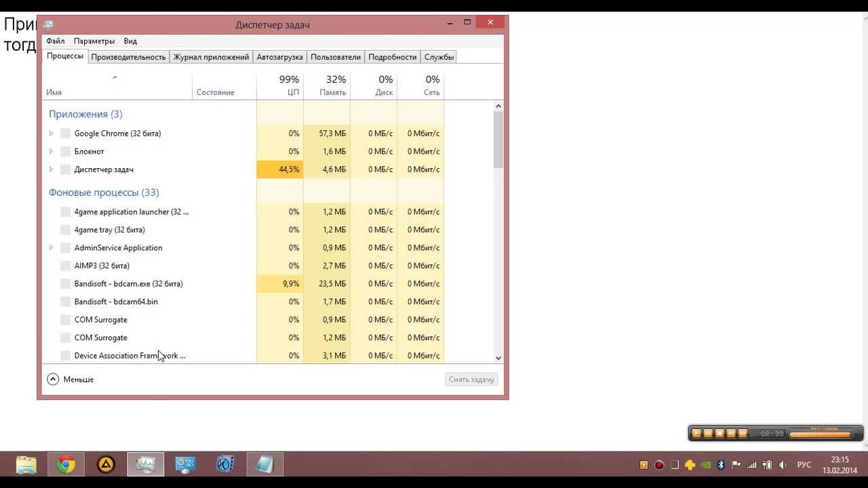
Task: Click the Фоновые процессы (33) group header
Action: (x=104, y=192)
